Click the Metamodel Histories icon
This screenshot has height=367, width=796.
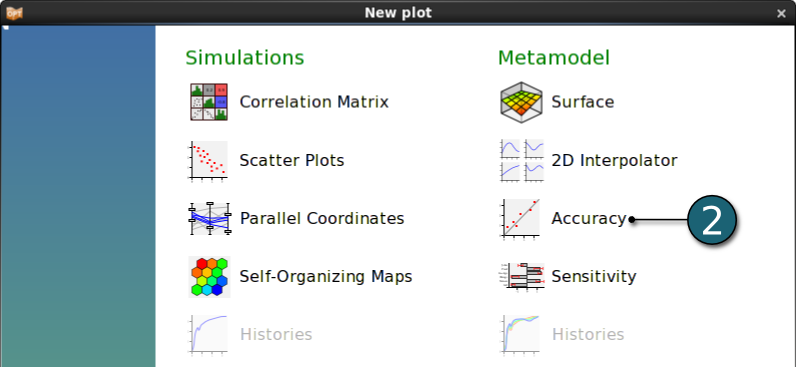(x=521, y=335)
